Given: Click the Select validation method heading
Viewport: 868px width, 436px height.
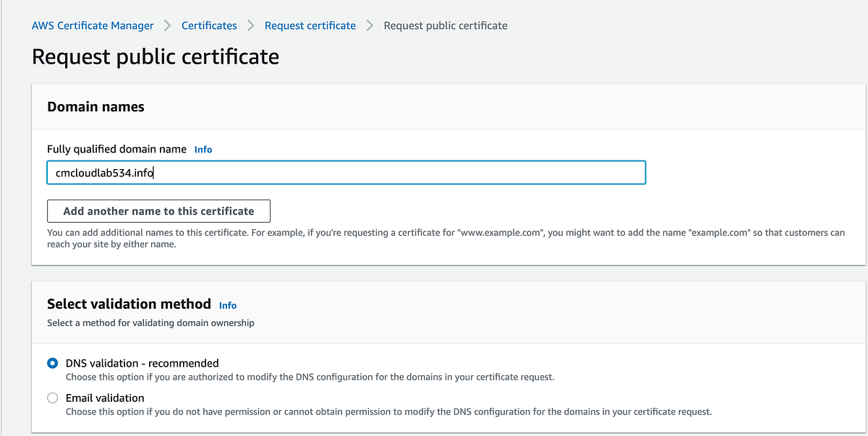Looking at the screenshot, I should click(x=129, y=304).
